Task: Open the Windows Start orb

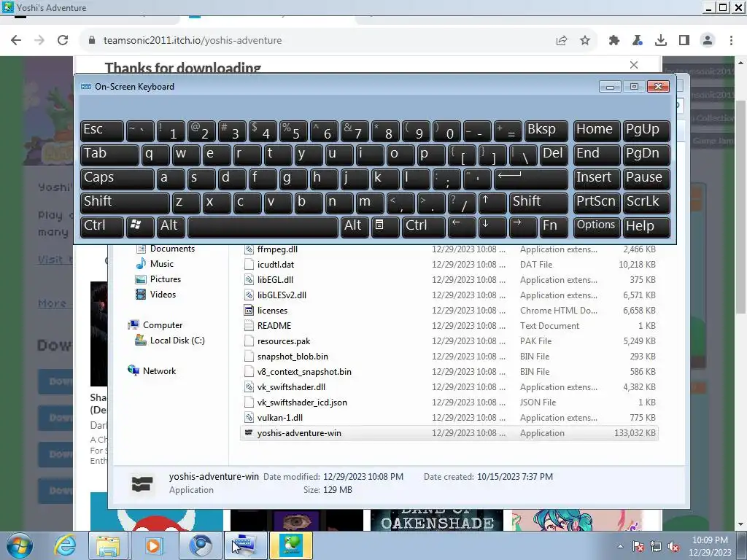Action: point(20,545)
